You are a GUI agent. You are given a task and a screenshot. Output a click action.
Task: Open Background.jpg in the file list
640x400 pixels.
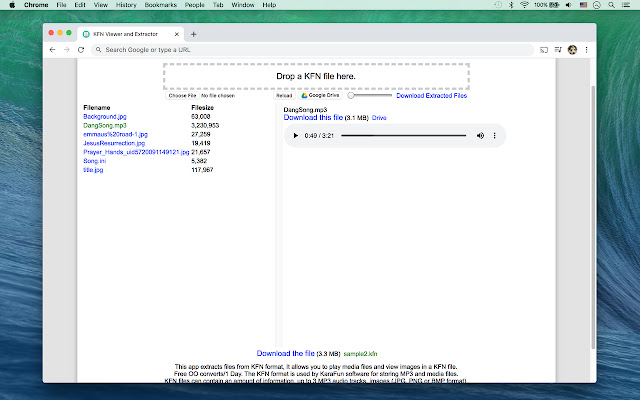point(105,117)
